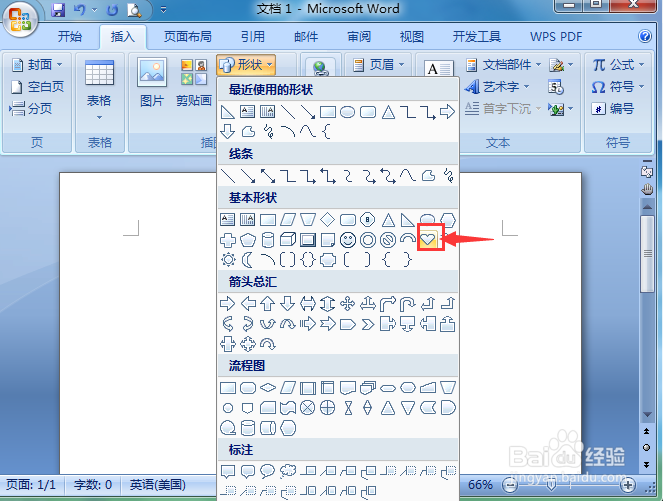Screen dimensions: 663x501
Task: Open the 开发工具 Developer tab
Action: [477, 37]
